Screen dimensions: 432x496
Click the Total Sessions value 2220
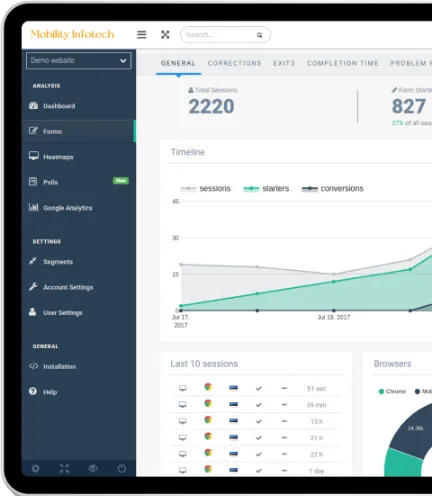(x=211, y=107)
